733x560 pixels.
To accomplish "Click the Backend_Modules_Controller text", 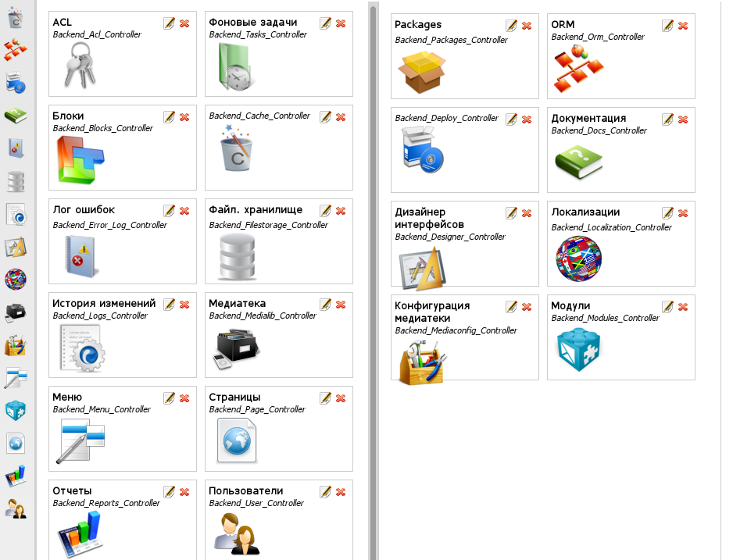I will click(x=605, y=318).
